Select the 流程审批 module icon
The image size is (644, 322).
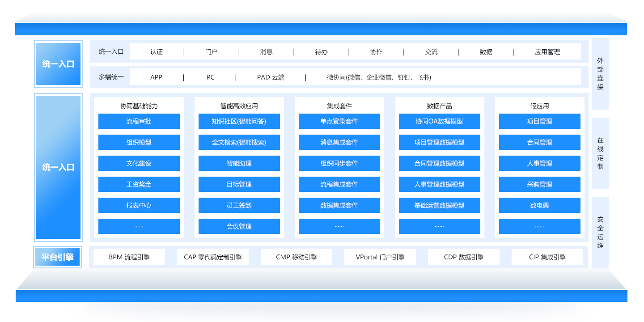(x=138, y=121)
